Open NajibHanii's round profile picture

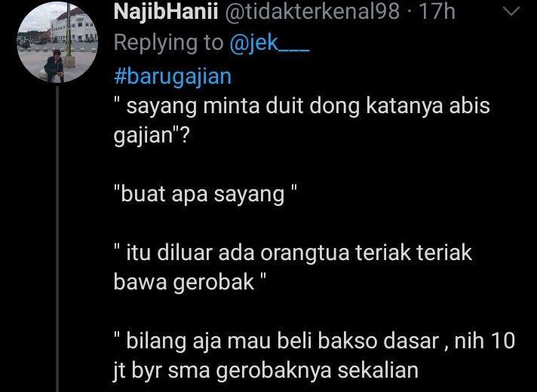coord(57,42)
